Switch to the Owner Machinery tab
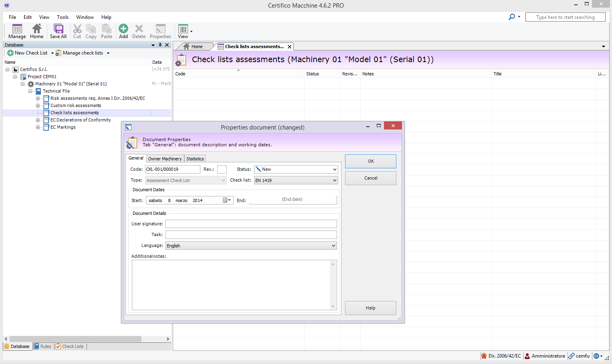Image resolution: width=612 pixels, height=364 pixels. (x=165, y=159)
